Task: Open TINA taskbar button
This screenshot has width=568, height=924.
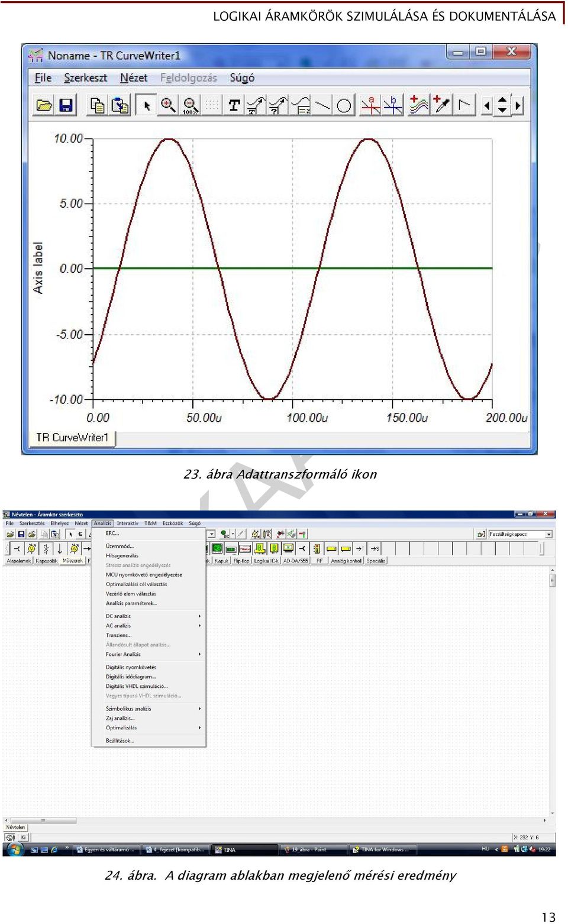Action: 244,849
